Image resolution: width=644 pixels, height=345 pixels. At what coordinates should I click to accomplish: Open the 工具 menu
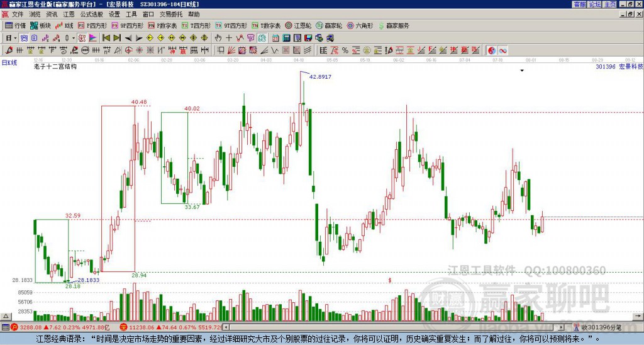point(131,14)
